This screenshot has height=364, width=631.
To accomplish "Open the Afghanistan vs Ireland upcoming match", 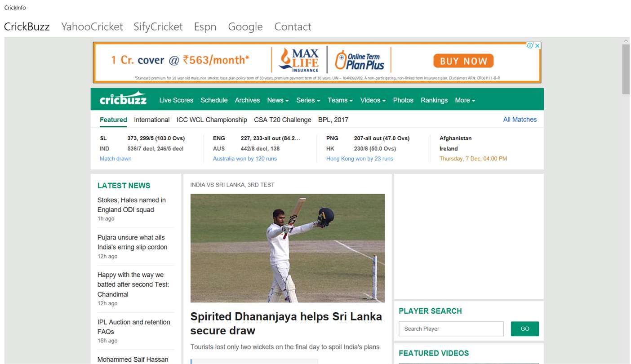I will 473,148.
